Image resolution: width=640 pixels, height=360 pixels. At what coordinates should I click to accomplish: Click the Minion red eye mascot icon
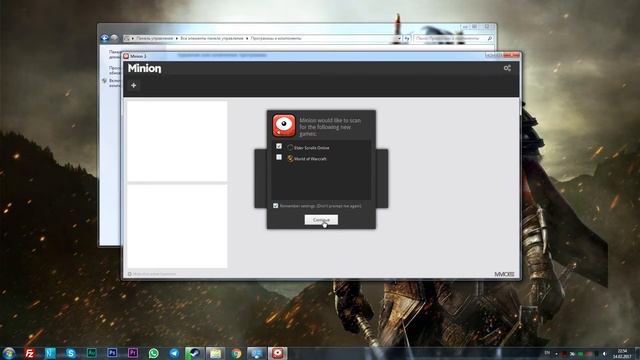[284, 125]
